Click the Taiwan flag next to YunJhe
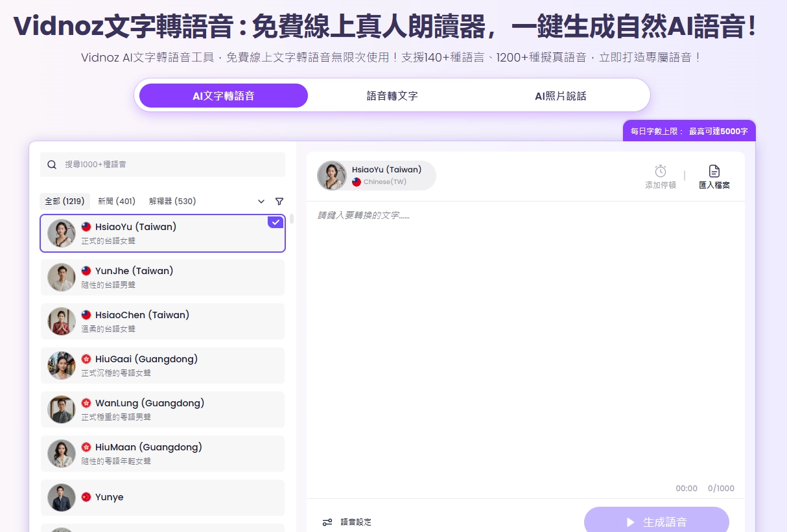This screenshot has width=787, height=532. click(x=86, y=271)
